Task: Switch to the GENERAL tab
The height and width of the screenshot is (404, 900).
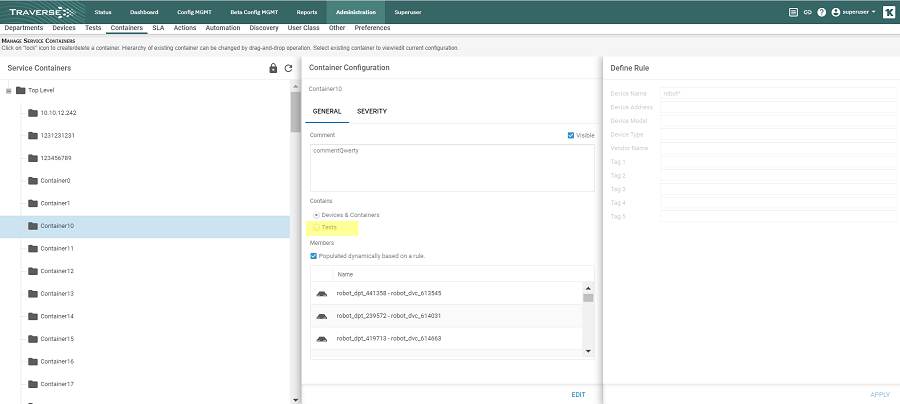Action: point(327,111)
